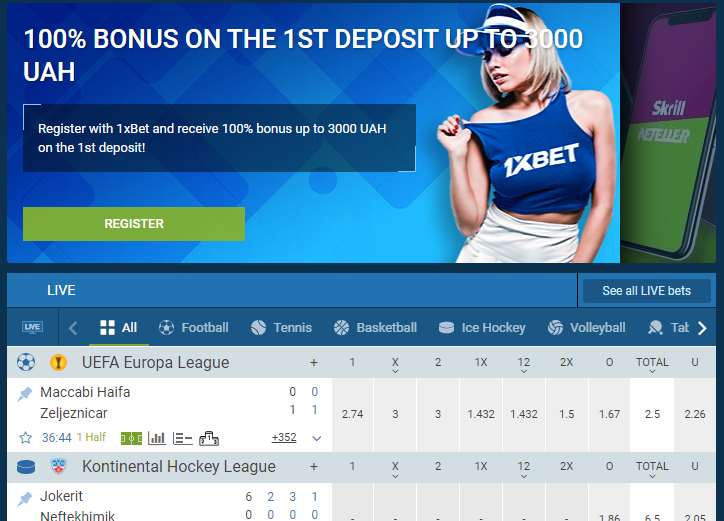Click the Maccabi Haifa team name
This screenshot has height=521, width=724.
[x=85, y=392]
